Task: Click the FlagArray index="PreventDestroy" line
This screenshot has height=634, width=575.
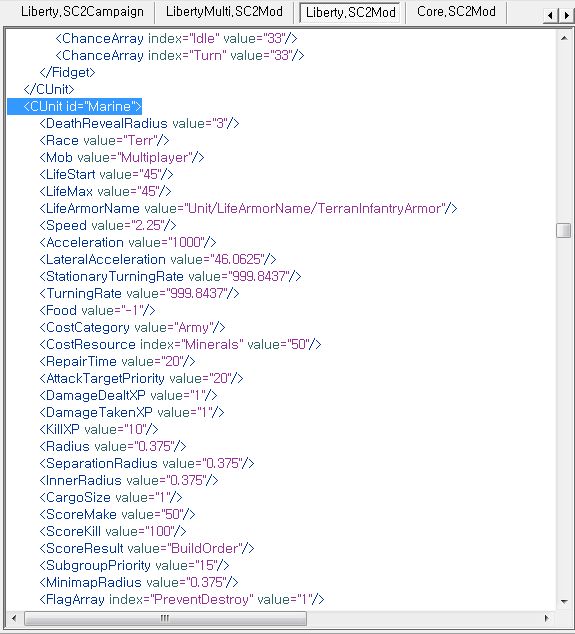Action: point(182,599)
